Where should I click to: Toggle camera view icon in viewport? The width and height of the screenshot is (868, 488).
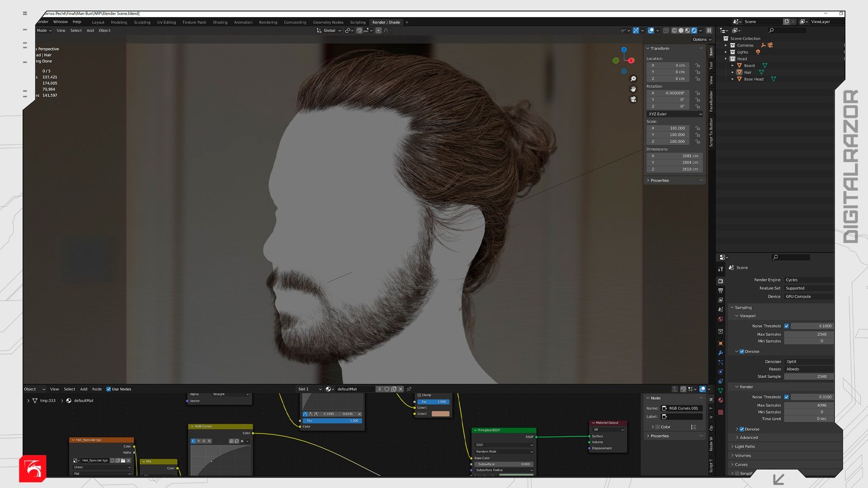pos(633,99)
